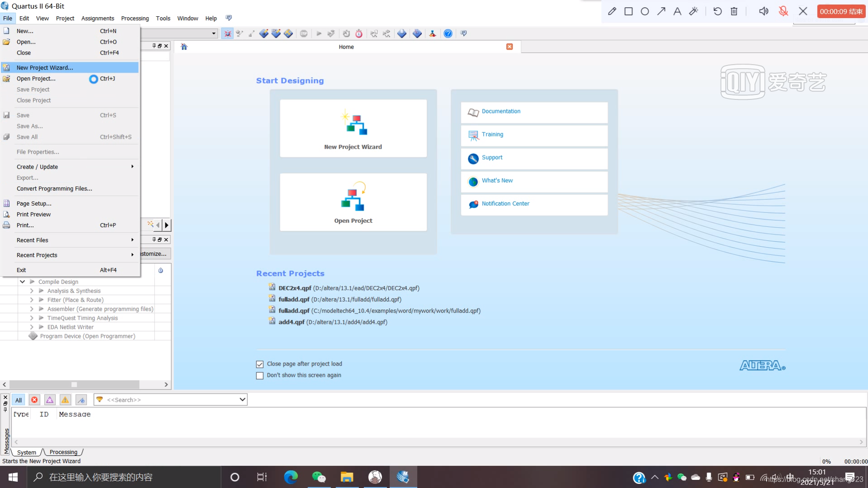The image size is (868, 488).
Task: Choose Open Project from File menu
Action: click(70, 79)
